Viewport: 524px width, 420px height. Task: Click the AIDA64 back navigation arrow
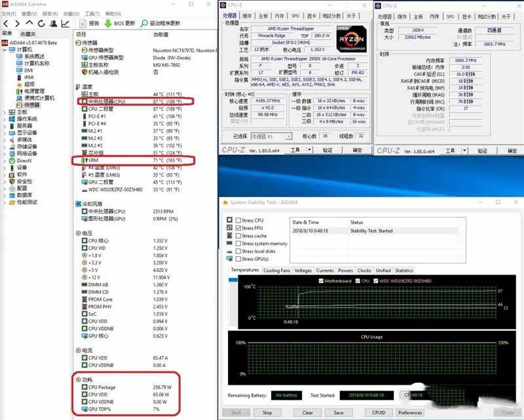[5, 23]
